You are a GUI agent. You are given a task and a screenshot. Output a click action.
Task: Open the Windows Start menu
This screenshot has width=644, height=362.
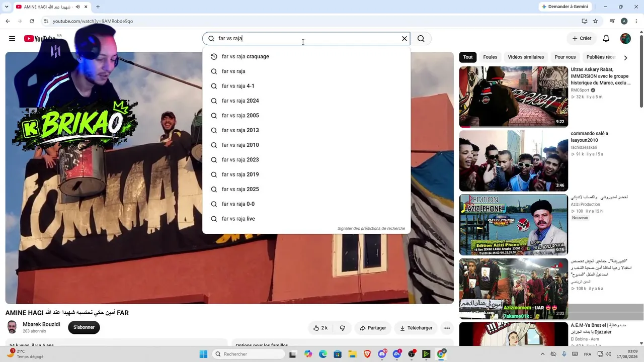click(x=203, y=354)
